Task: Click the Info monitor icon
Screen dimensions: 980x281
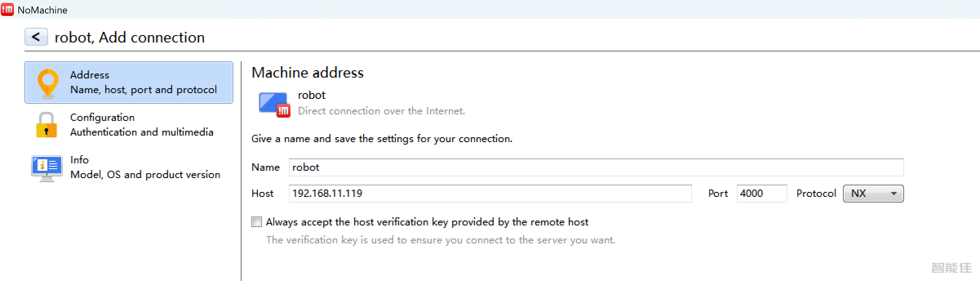Action: pyautogui.click(x=47, y=168)
